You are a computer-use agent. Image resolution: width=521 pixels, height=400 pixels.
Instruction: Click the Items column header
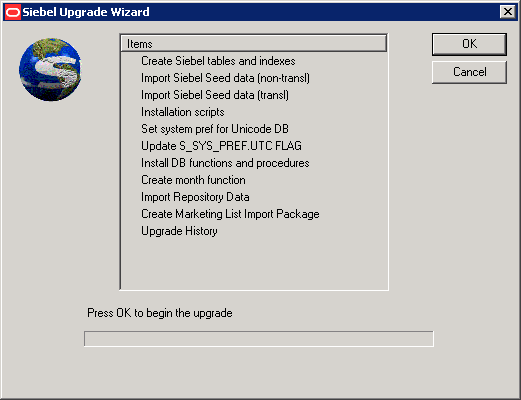point(254,44)
